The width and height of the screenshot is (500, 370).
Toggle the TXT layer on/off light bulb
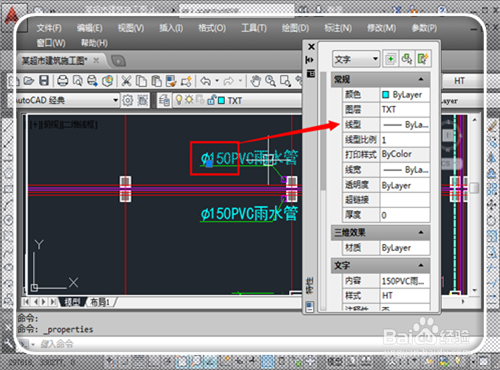179,100
